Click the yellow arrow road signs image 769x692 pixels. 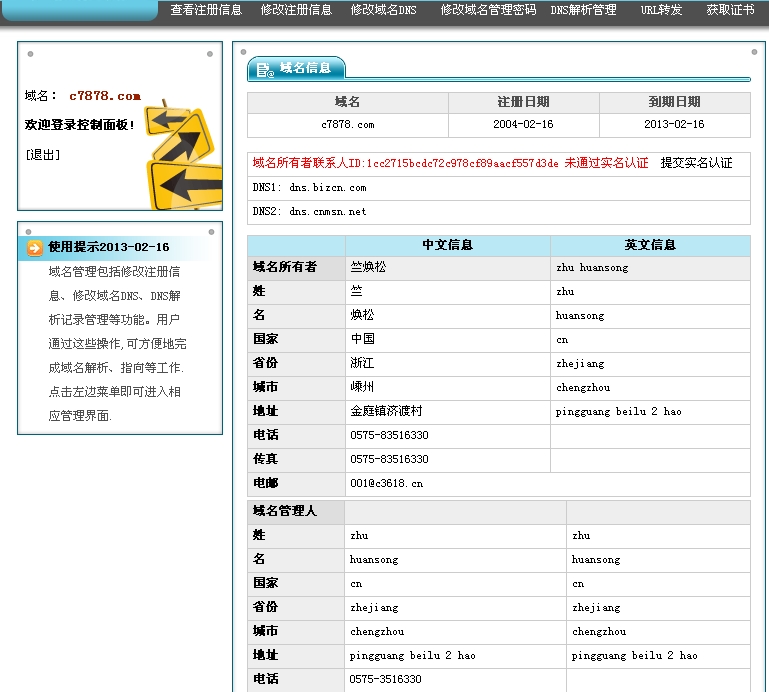184,154
